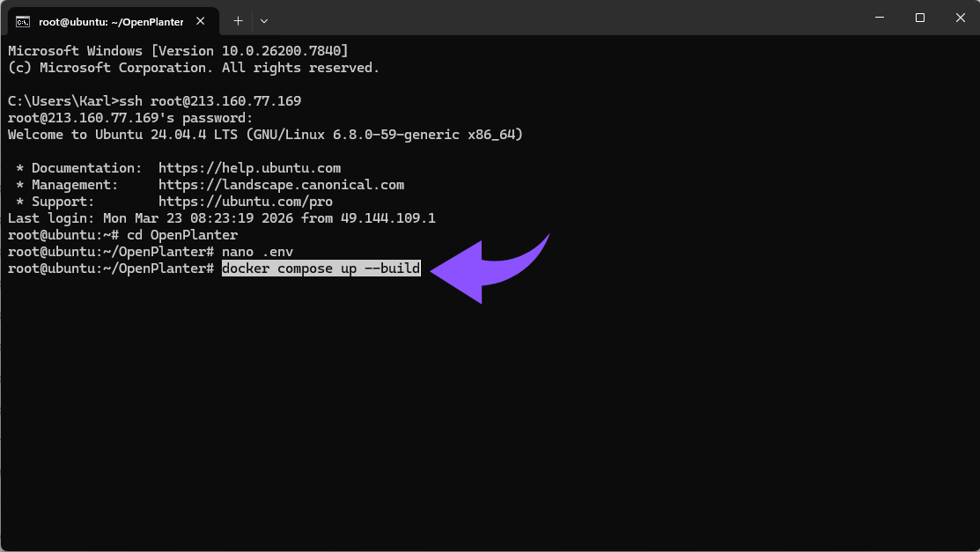Viewport: 980px width, 552px height.
Task: Click the ssh root@213.160.77.169 command
Action: click(x=213, y=100)
